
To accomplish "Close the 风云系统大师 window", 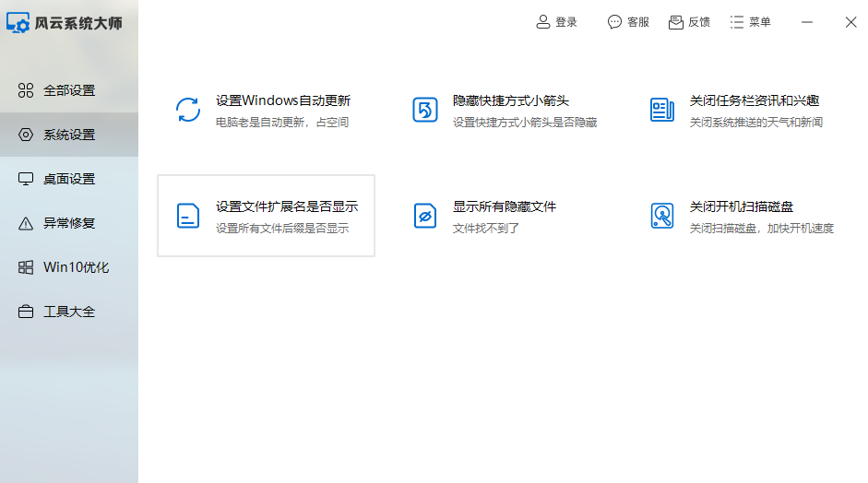I will click(x=850, y=22).
